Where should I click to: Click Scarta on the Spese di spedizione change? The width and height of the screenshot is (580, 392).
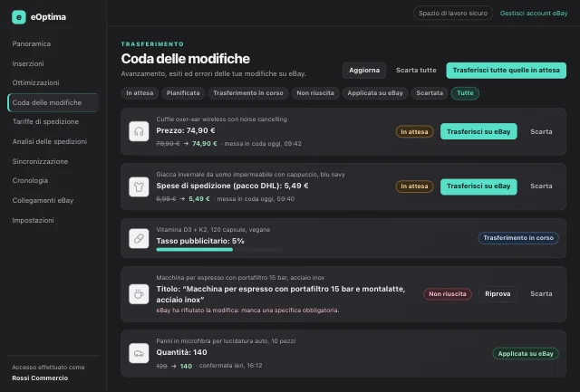tap(541, 186)
